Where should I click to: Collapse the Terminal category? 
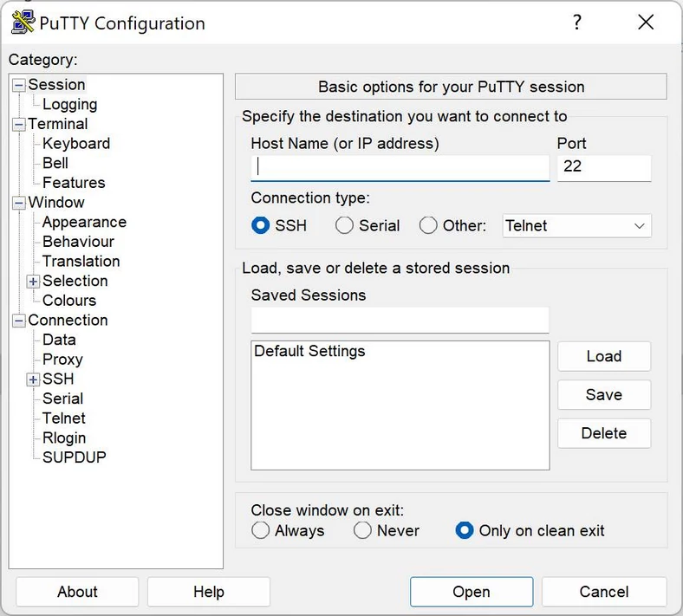(19, 125)
